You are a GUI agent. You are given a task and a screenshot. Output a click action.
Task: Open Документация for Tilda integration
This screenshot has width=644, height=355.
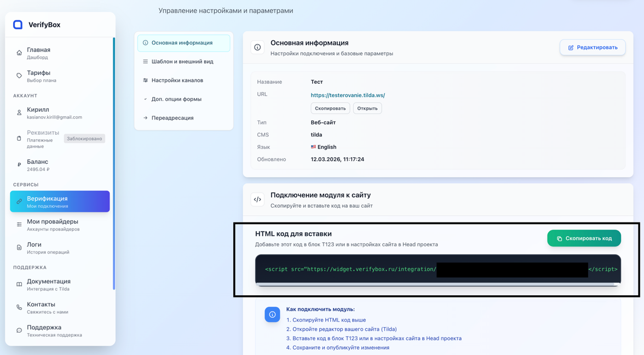[x=60, y=285]
